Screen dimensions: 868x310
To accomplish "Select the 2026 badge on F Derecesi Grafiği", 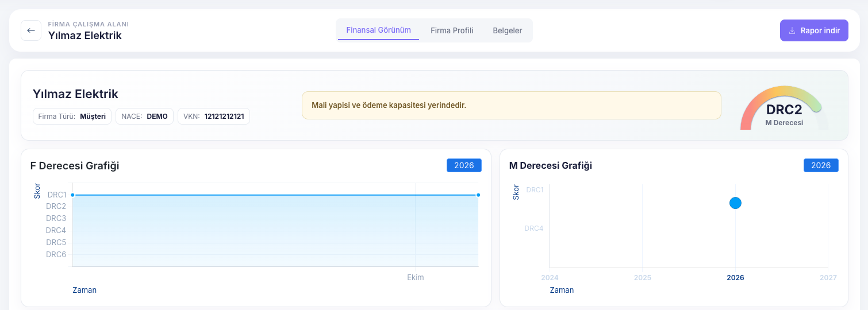I will point(464,165).
